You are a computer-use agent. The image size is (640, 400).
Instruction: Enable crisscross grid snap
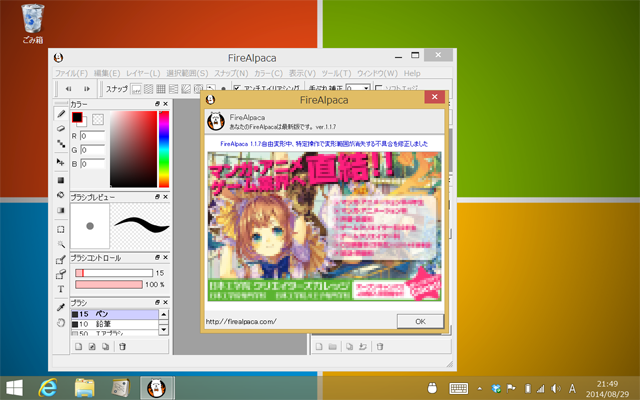tap(161, 89)
